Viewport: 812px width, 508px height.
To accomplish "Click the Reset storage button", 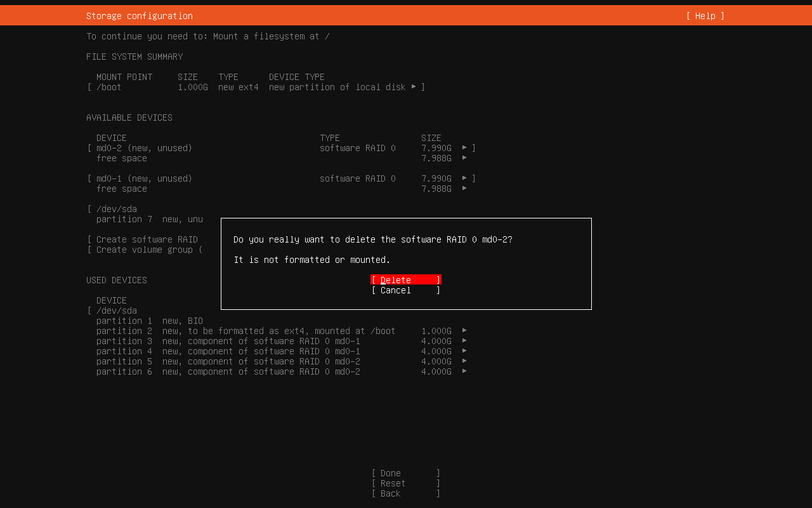I will (x=405, y=483).
